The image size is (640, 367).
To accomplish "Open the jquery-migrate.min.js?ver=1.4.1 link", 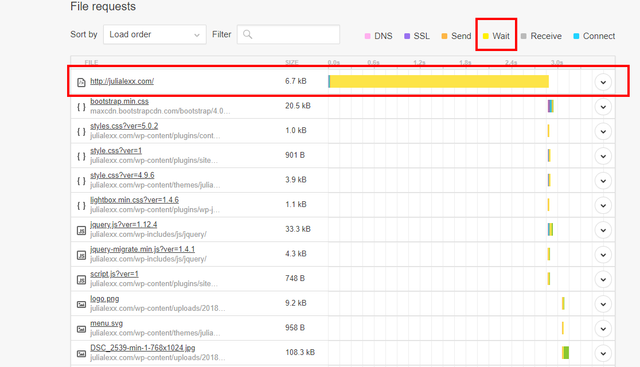I will [x=142, y=249].
